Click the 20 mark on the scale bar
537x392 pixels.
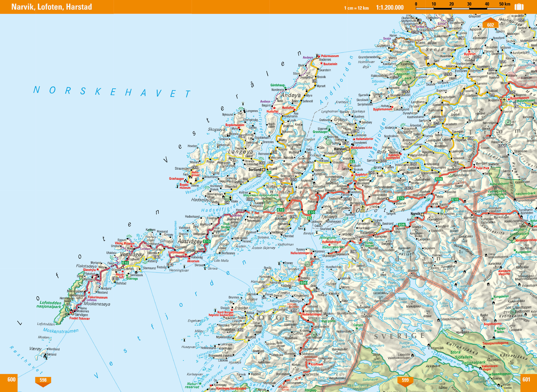pos(451,4)
